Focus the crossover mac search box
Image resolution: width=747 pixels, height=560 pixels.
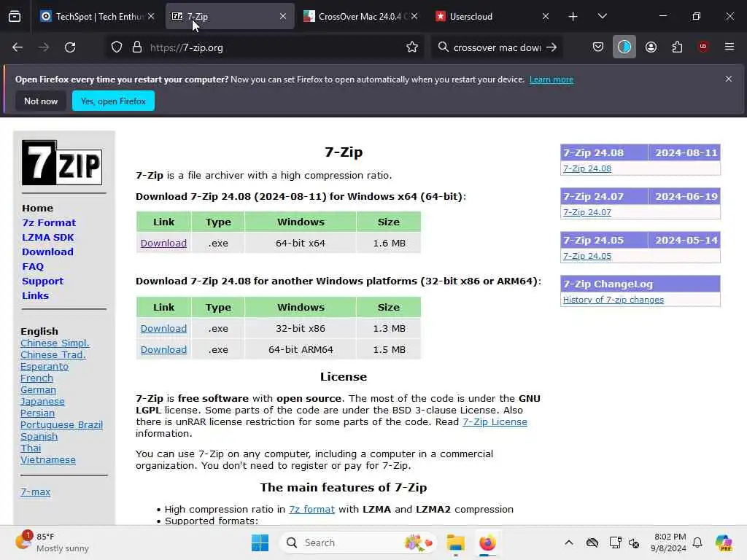click(497, 47)
